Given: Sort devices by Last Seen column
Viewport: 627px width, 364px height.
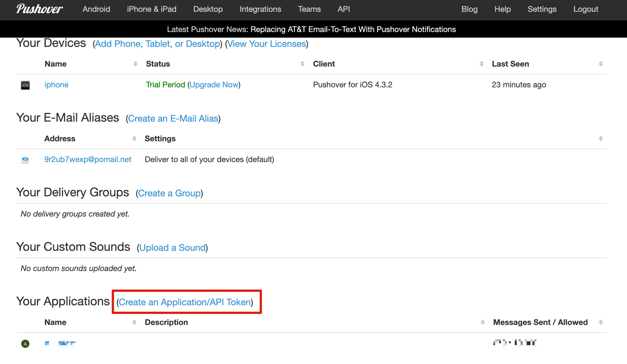Looking at the screenshot, I should click(x=601, y=64).
